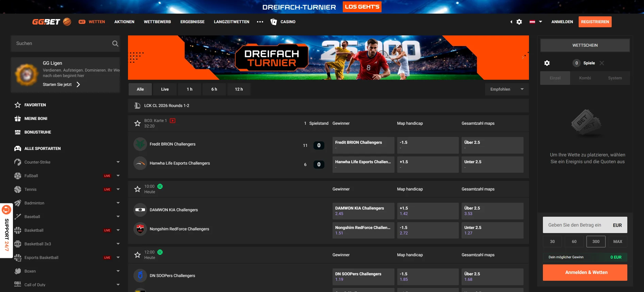Pick DAMWON KIA Challengers odds 2.45

click(363, 211)
